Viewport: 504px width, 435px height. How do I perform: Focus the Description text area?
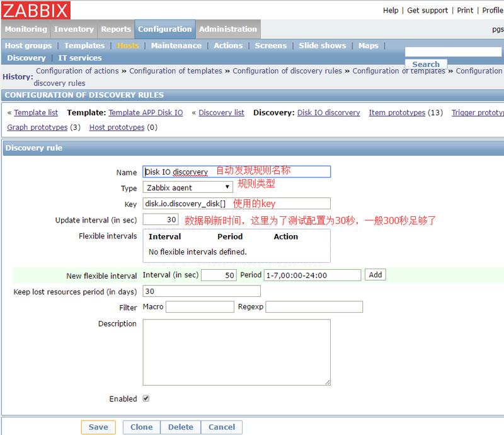coord(236,352)
